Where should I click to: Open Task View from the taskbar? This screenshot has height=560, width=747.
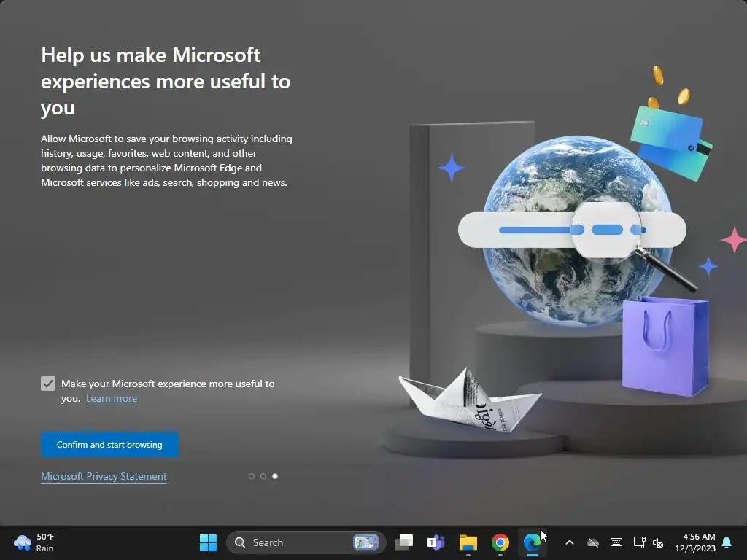pyautogui.click(x=404, y=542)
